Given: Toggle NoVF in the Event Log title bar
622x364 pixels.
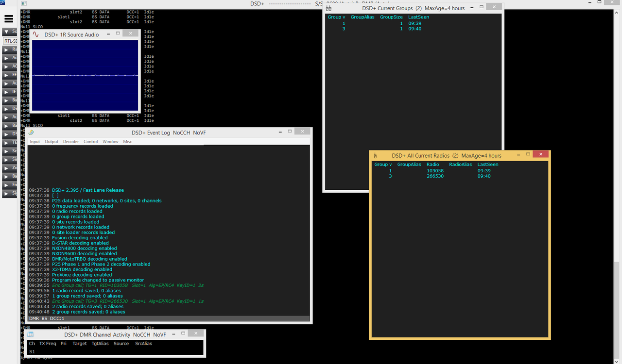Looking at the screenshot, I should pos(199,132).
